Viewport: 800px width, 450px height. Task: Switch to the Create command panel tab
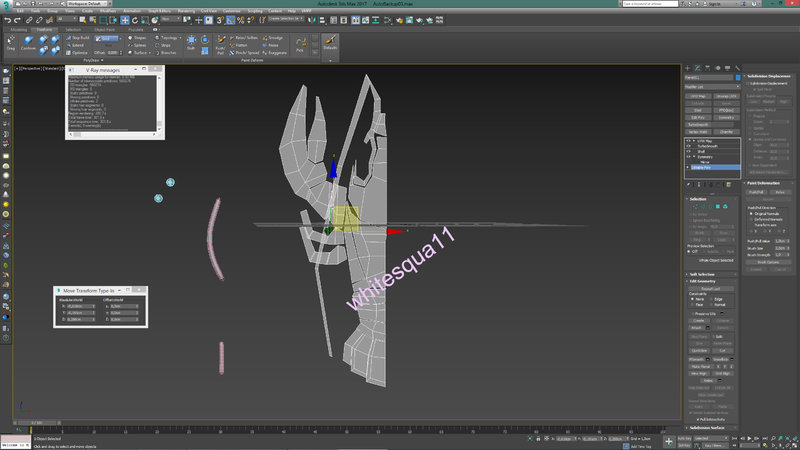pyautogui.click(x=688, y=68)
